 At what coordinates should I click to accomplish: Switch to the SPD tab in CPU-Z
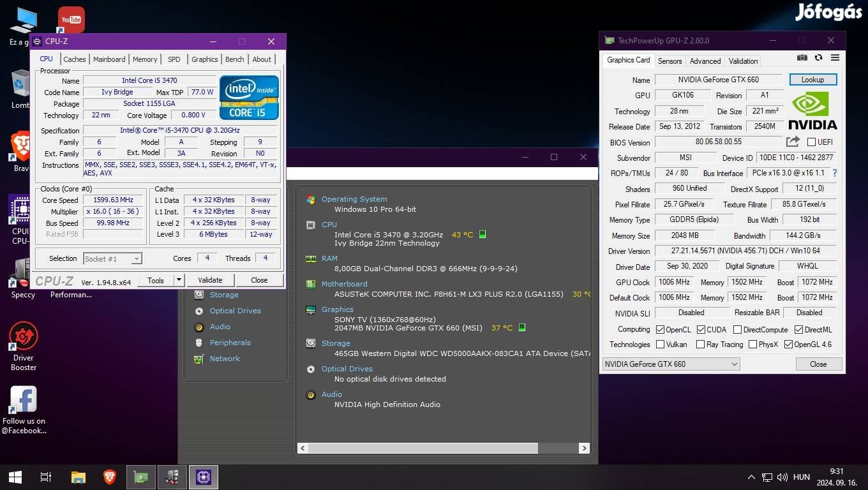pyautogui.click(x=174, y=59)
